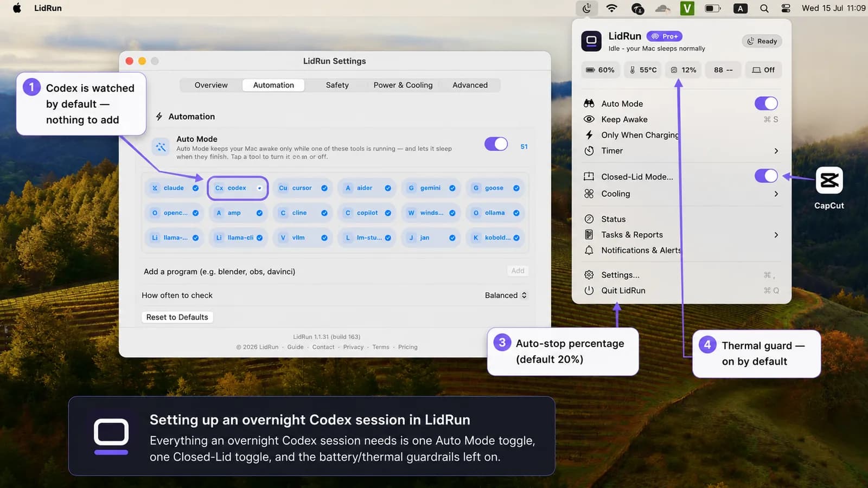
Task: Toggle the ollama tool chip
Action: (495, 213)
